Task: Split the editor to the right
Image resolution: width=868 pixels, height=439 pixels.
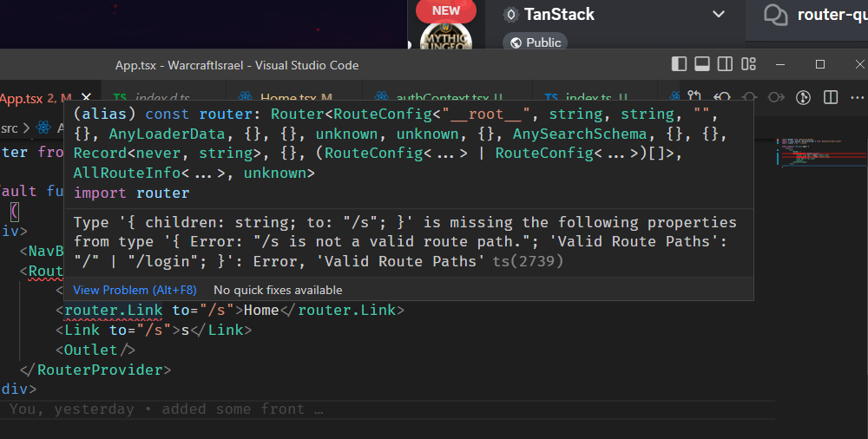Action: (831, 97)
